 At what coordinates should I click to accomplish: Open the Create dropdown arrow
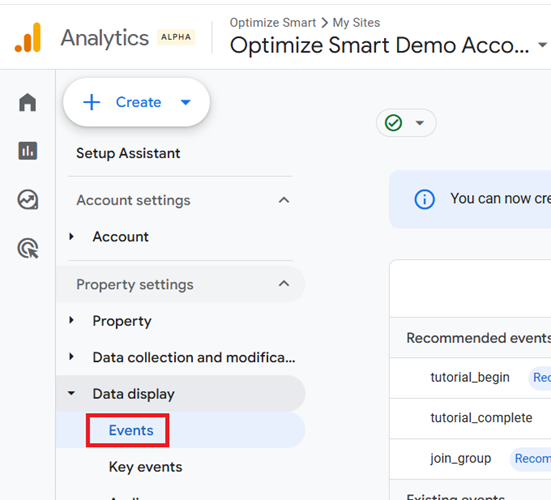(x=186, y=102)
